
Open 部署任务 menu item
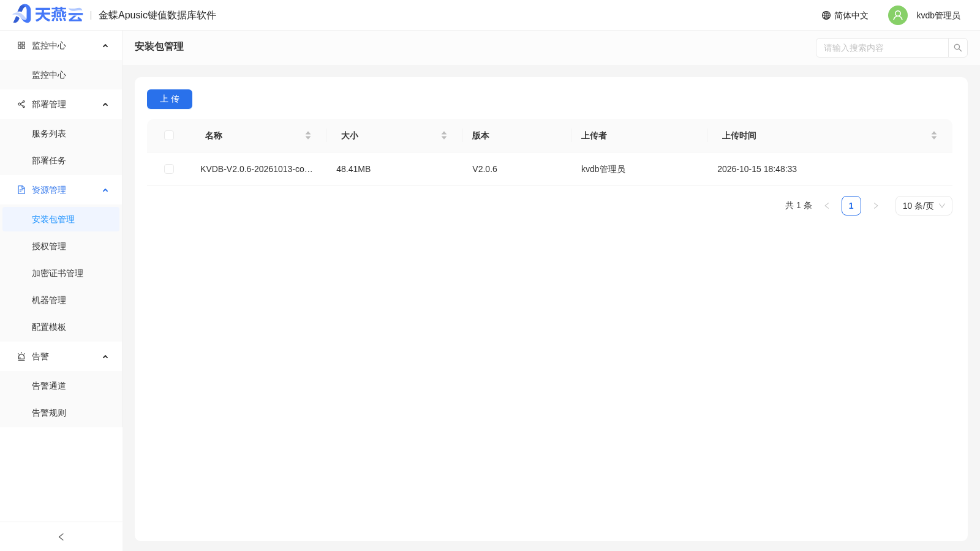point(61,160)
